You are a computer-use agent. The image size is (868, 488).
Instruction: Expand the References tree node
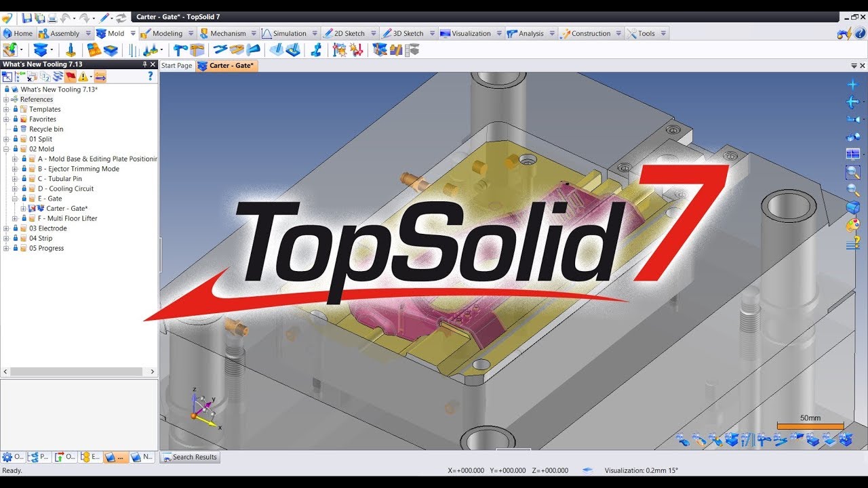click(6, 99)
